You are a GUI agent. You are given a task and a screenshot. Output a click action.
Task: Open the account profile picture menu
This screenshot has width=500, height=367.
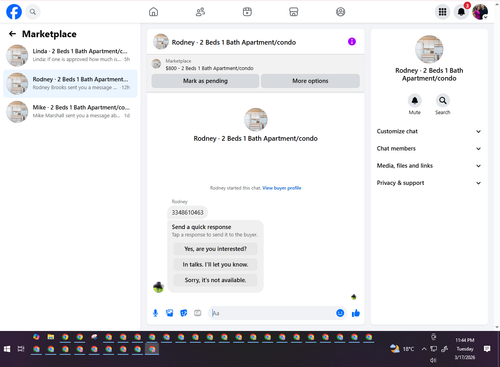click(480, 12)
